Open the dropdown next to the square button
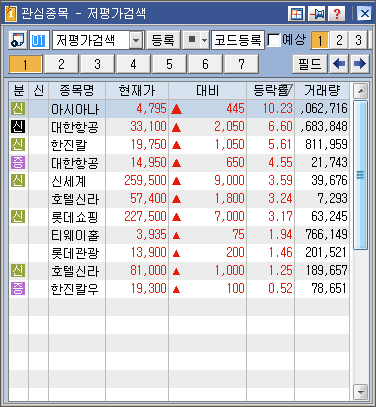Screen dimensions: 376x407 click(204, 40)
